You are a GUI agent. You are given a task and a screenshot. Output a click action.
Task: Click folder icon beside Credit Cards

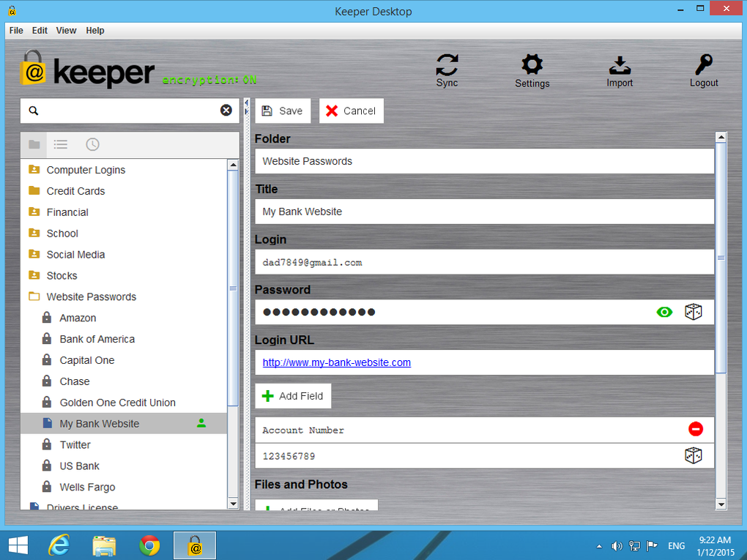(x=34, y=190)
